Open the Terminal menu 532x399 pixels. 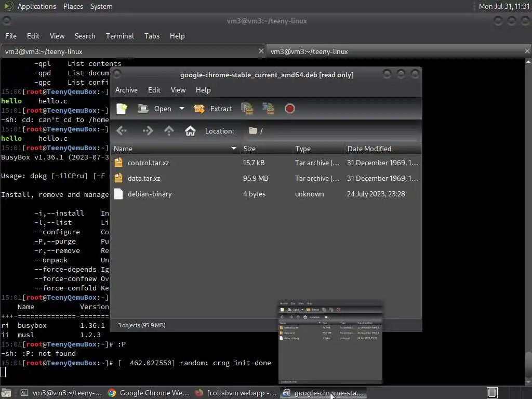[120, 36]
